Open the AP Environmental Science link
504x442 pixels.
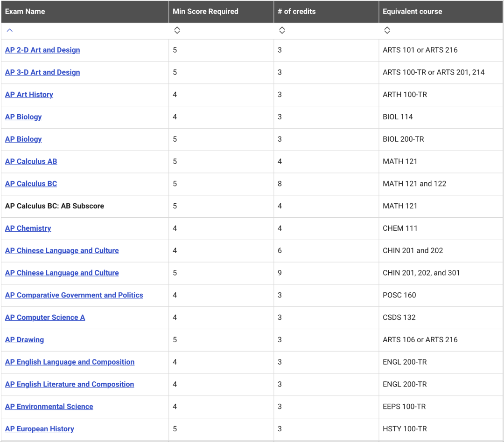coord(49,407)
